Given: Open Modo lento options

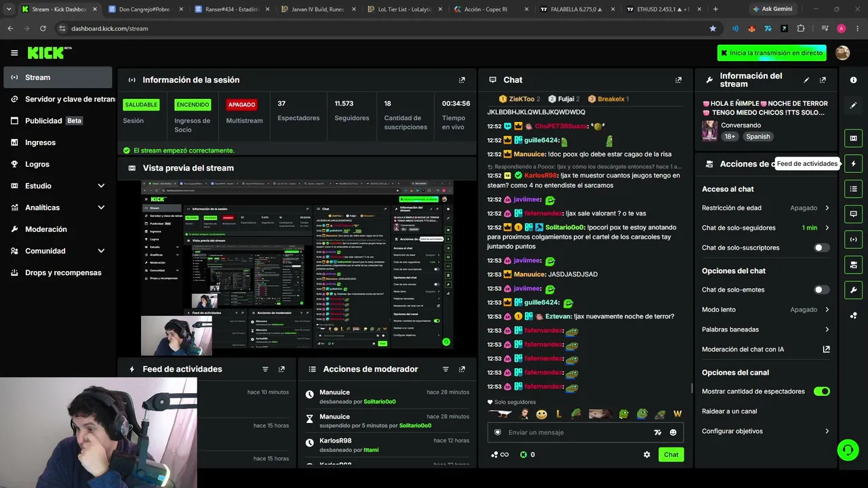Looking at the screenshot, I should coord(766,310).
